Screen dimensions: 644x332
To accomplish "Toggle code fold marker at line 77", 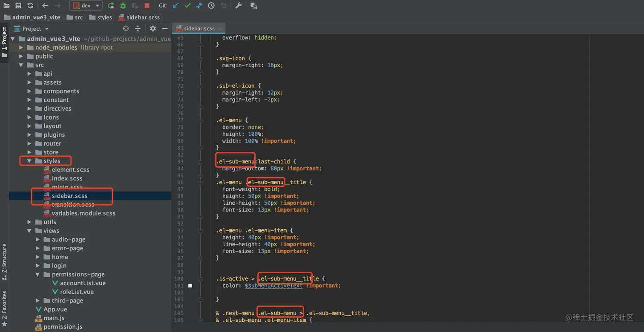I will tap(200, 120).
